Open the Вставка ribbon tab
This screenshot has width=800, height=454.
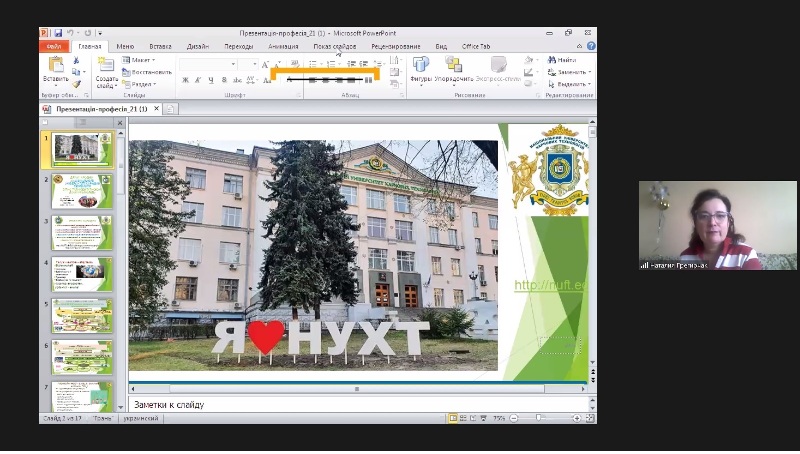click(x=160, y=46)
